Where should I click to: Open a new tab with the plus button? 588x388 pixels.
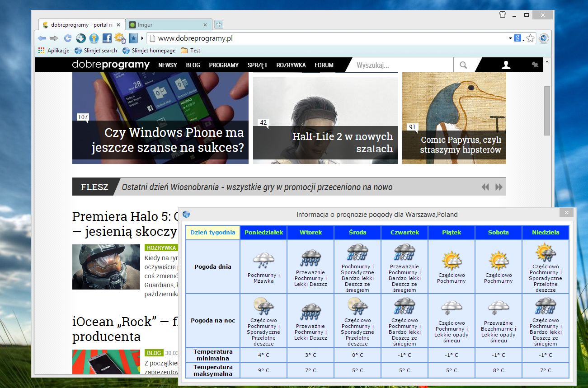pyautogui.click(x=218, y=24)
